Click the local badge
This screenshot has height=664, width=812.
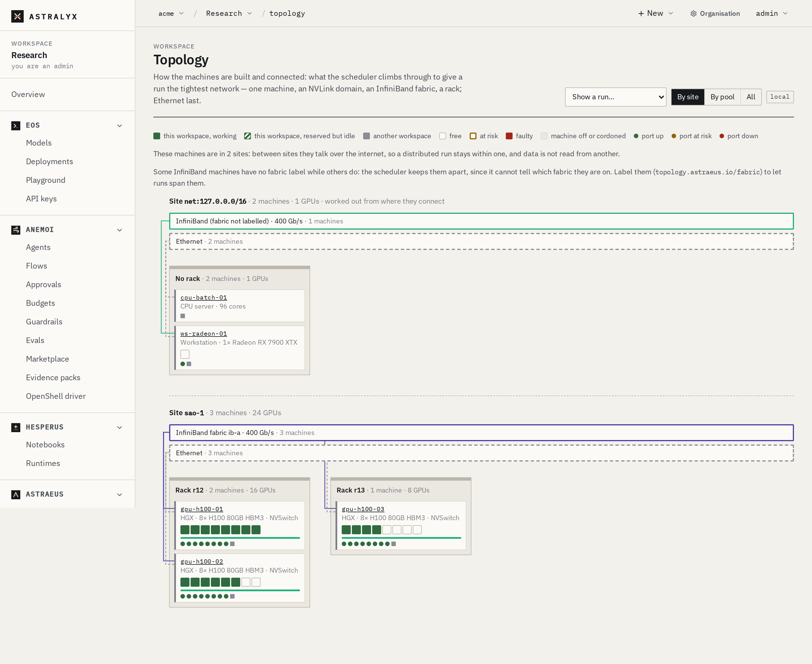pos(780,97)
